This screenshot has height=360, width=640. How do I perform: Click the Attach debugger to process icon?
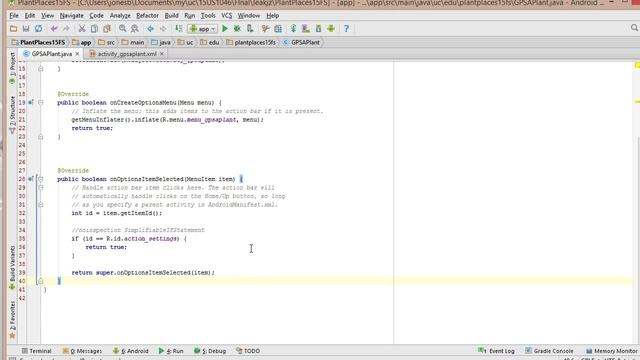point(250,29)
